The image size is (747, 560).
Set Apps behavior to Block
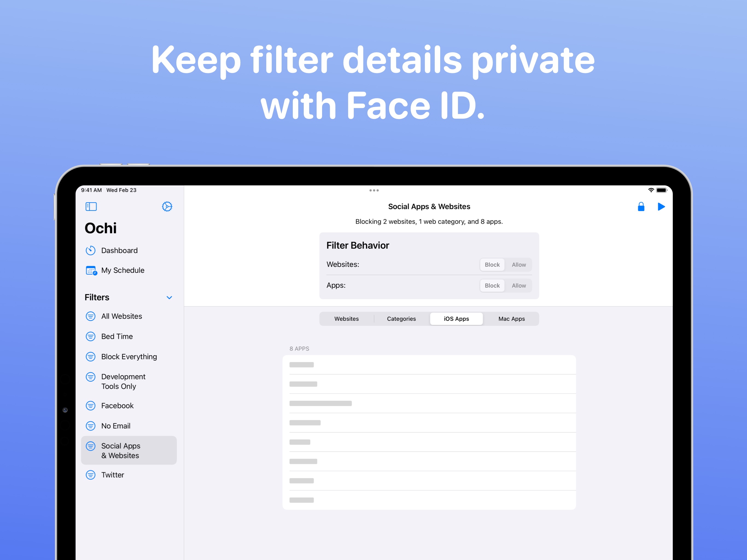[x=492, y=285]
